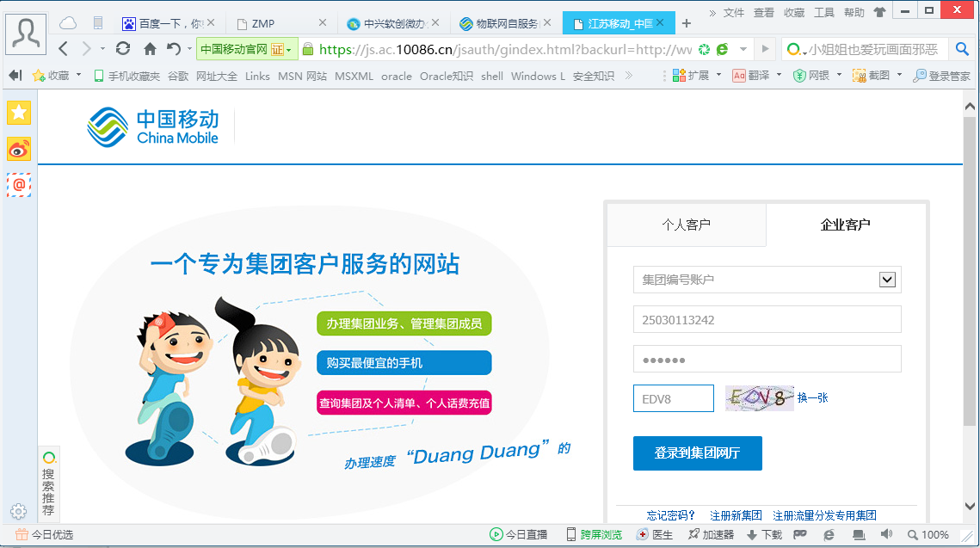The image size is (980, 548).
Task: Open 跨屏浏览 cross-screen browsing
Action: click(x=595, y=535)
